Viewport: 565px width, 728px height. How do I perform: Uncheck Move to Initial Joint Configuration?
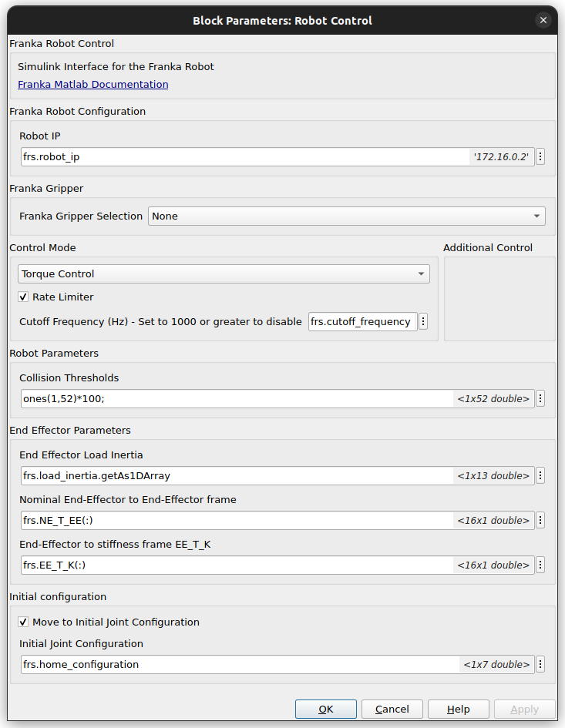coord(23,622)
